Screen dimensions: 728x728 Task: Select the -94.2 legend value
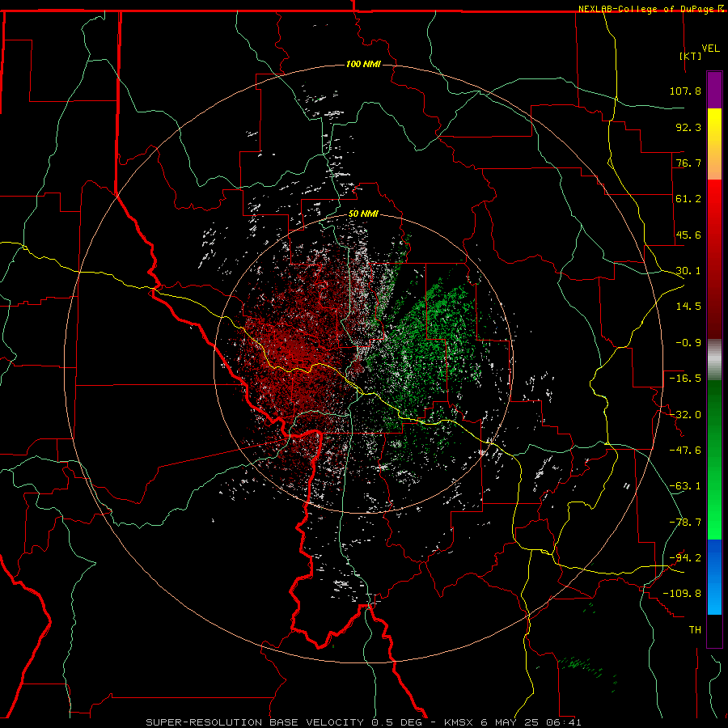(685, 557)
